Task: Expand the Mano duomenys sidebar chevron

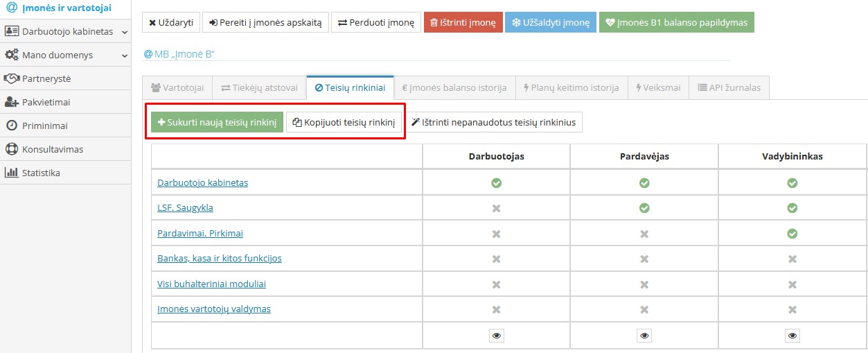Action: coord(124,55)
